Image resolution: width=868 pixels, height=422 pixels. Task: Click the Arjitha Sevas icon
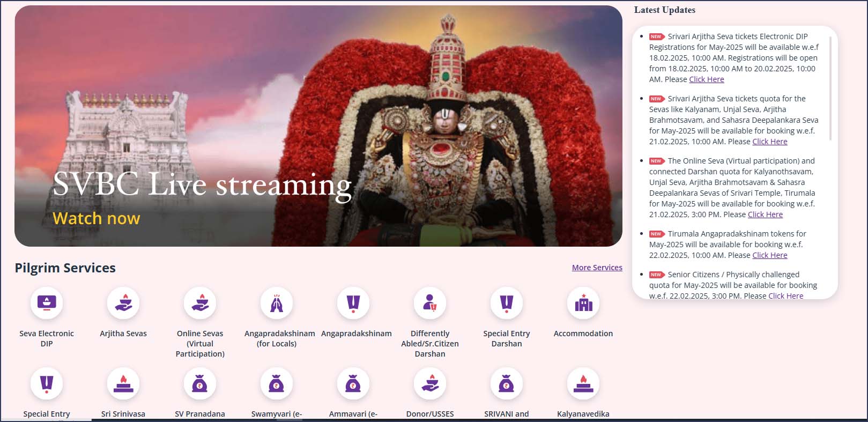[x=123, y=303]
